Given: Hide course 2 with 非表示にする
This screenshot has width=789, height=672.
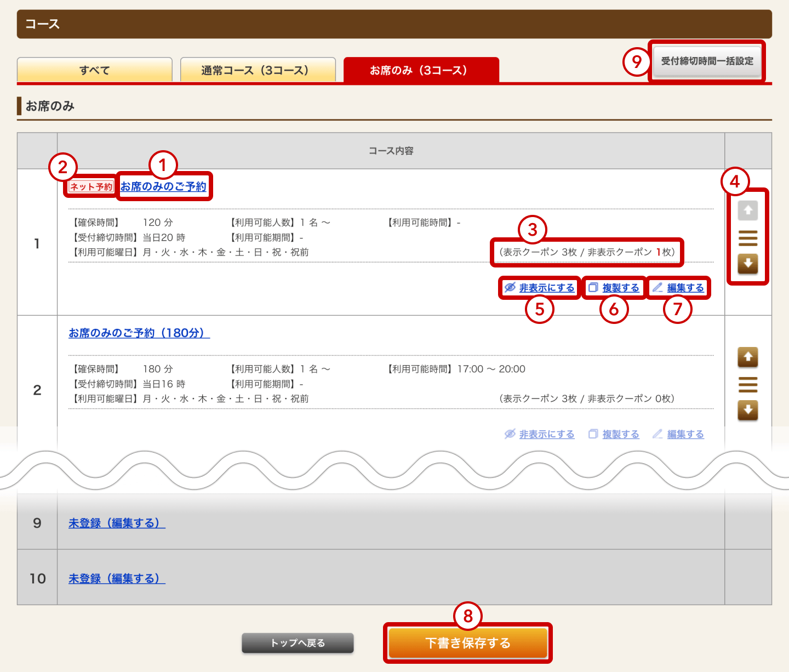Looking at the screenshot, I should click(x=540, y=434).
